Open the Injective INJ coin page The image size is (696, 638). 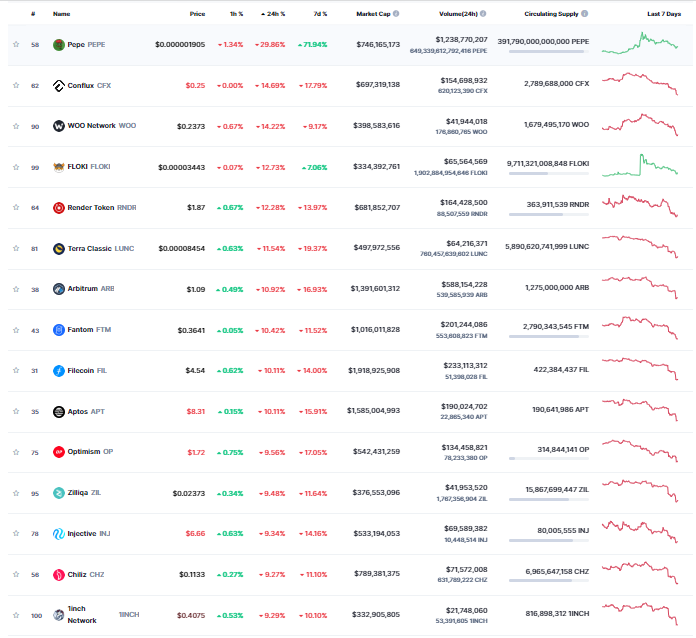click(89, 533)
